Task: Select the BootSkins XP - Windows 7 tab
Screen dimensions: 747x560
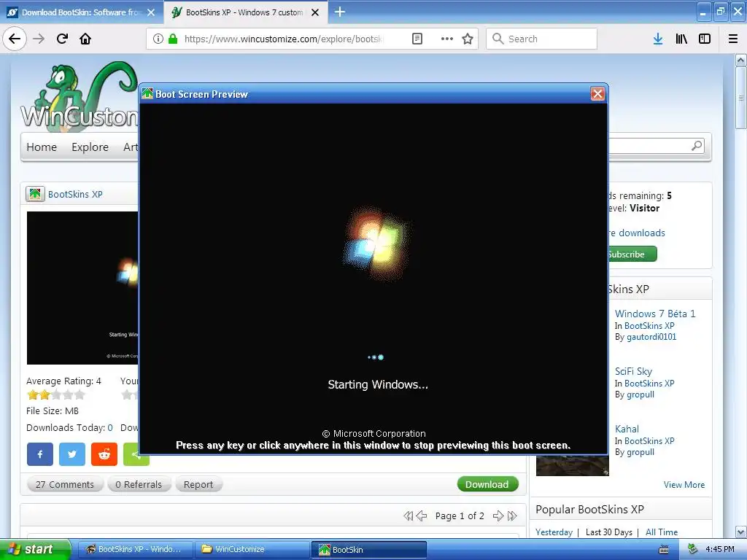Action: (244, 12)
